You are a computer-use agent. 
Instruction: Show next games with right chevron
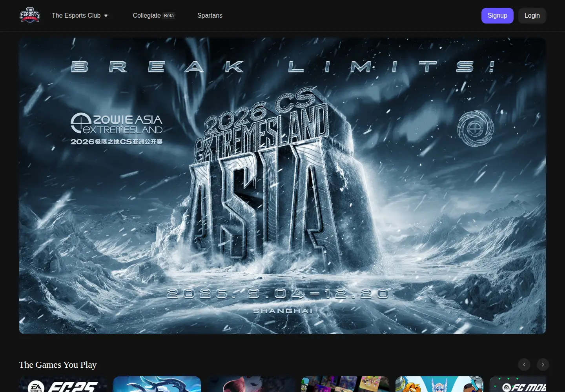click(x=543, y=365)
